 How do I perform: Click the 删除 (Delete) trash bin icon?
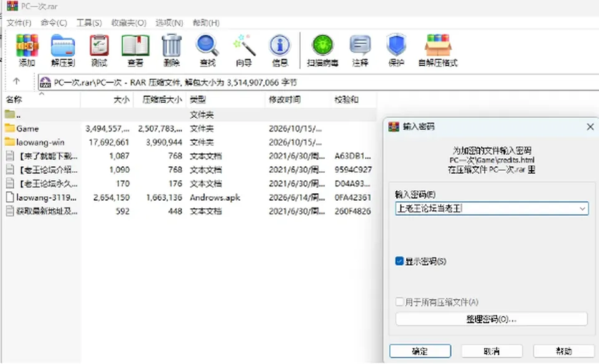tap(172, 45)
